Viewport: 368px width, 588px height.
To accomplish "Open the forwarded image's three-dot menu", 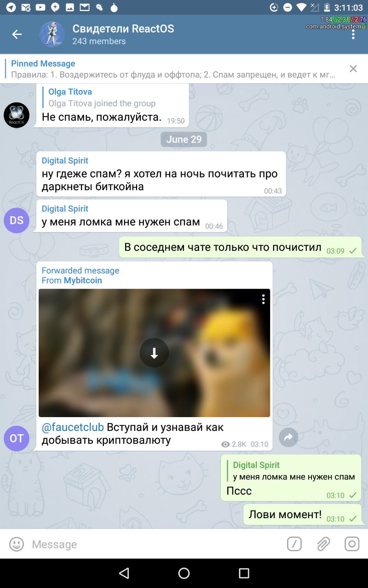I will pyautogui.click(x=263, y=299).
